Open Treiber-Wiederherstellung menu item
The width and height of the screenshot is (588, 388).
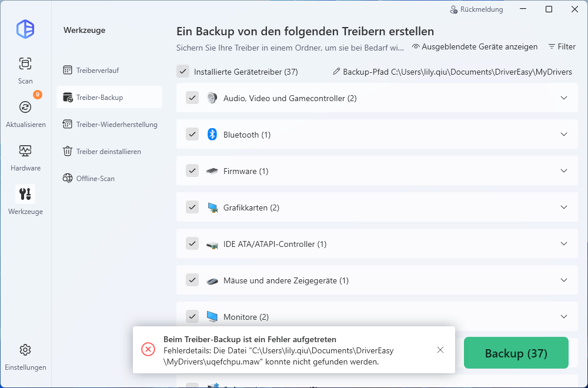click(109, 125)
